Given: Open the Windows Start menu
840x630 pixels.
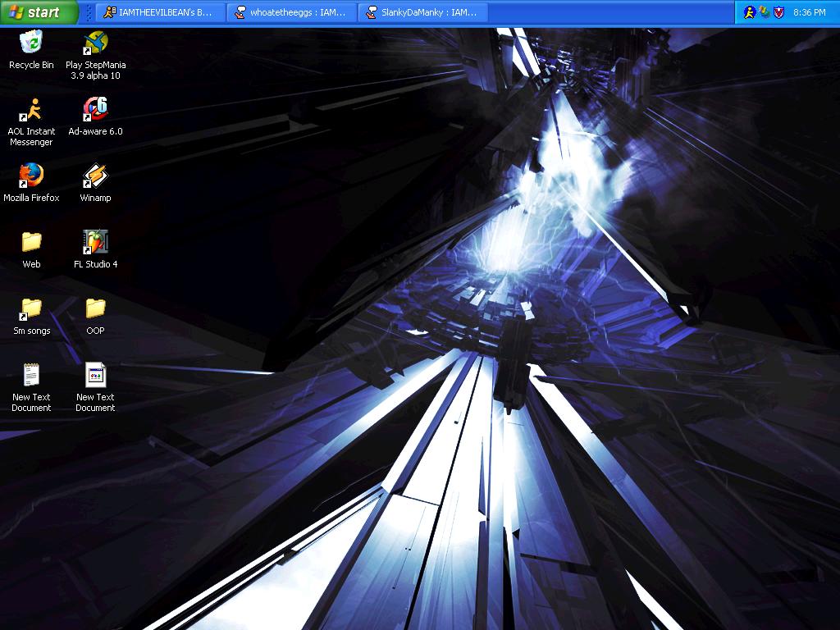Looking at the screenshot, I should tap(39, 11).
